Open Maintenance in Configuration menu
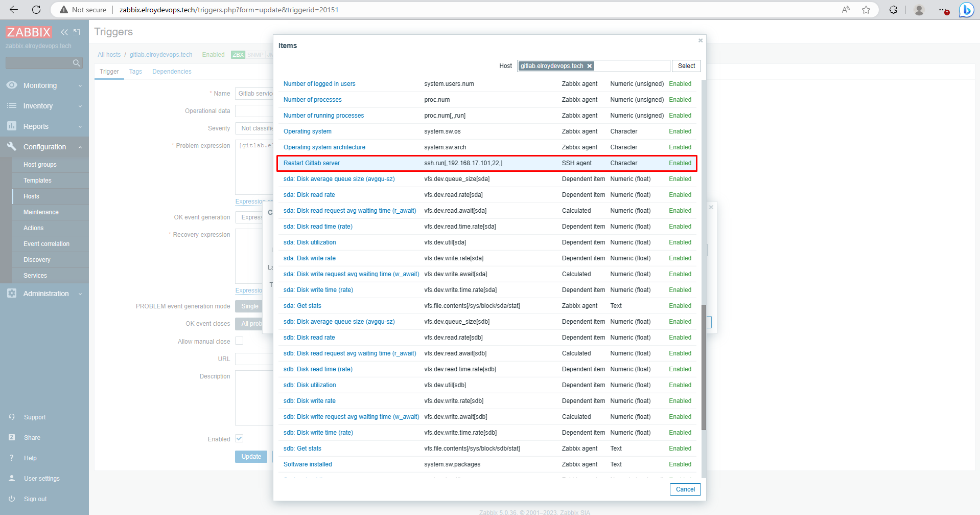Viewport: 980px width, 515px height. pyautogui.click(x=41, y=212)
